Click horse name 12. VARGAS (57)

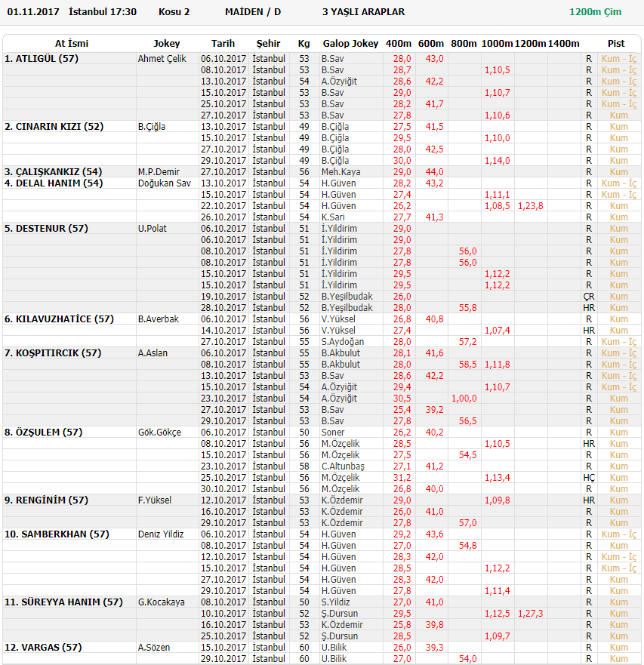43,647
